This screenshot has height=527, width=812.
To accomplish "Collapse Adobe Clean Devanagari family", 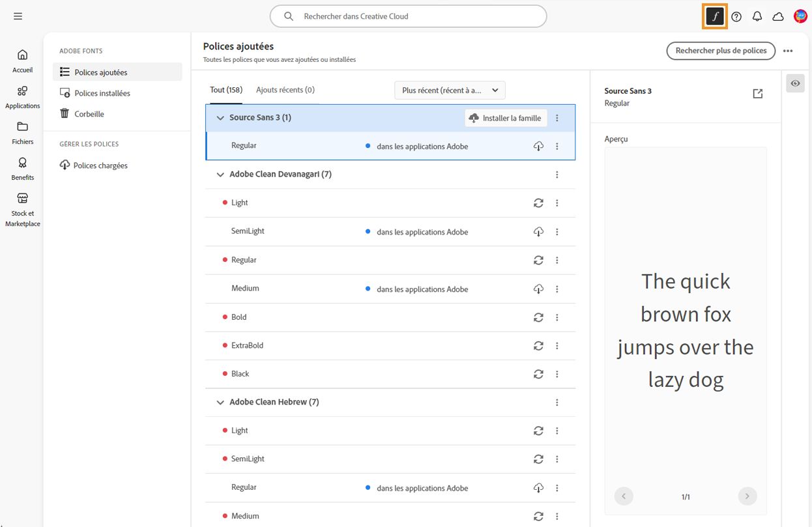I will click(220, 175).
